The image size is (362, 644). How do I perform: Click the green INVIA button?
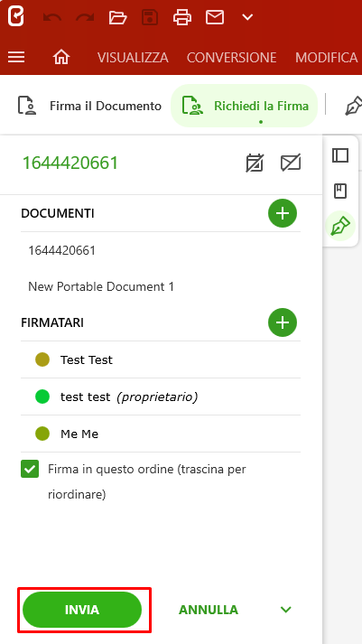[82, 610]
